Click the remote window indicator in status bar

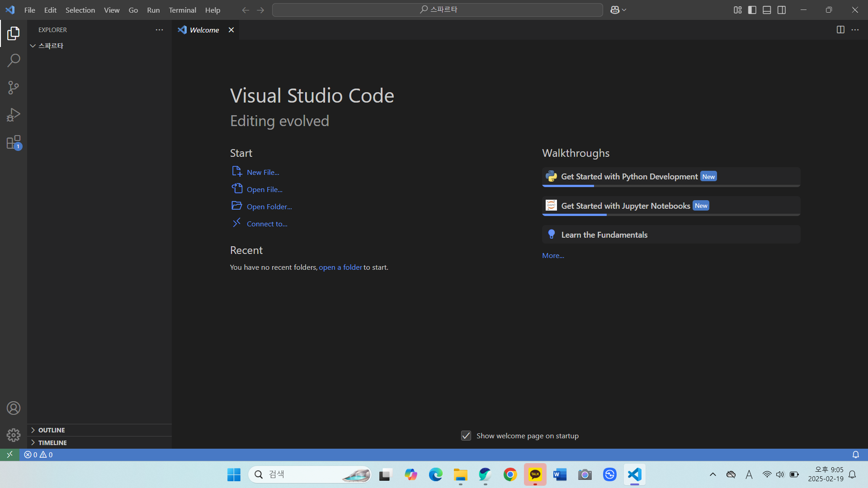[9, 455]
